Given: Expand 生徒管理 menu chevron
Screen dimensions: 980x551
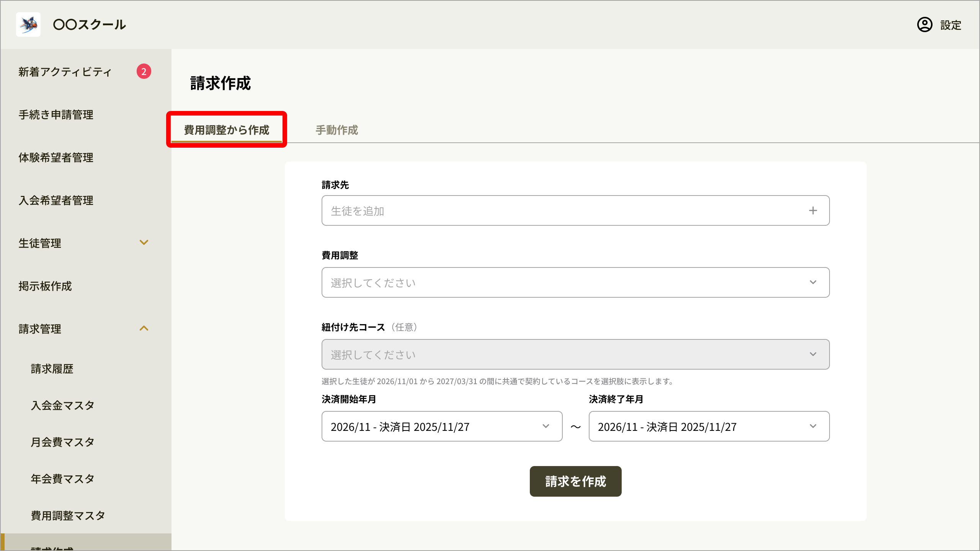Looking at the screenshot, I should (144, 243).
